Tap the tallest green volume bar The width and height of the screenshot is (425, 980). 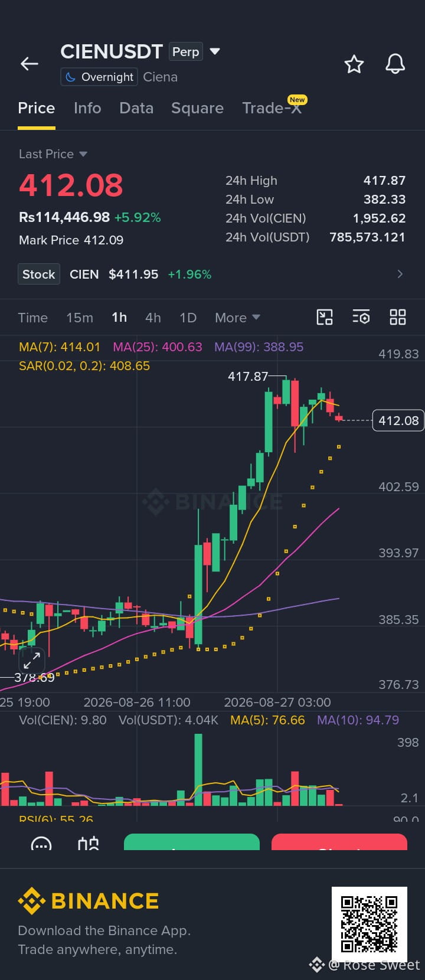[198, 770]
